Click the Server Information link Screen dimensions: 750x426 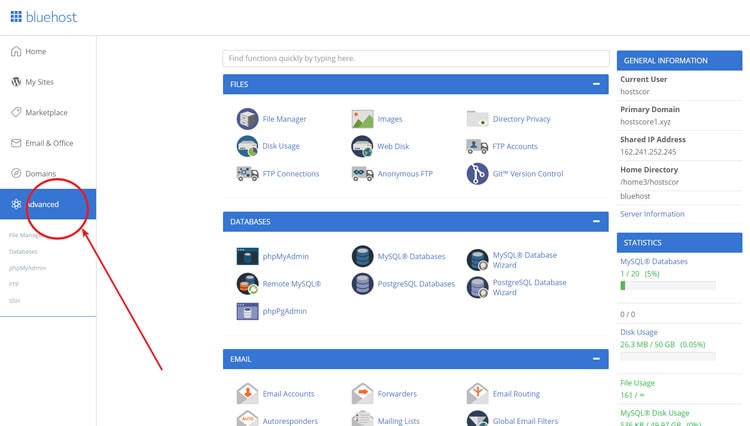(652, 214)
